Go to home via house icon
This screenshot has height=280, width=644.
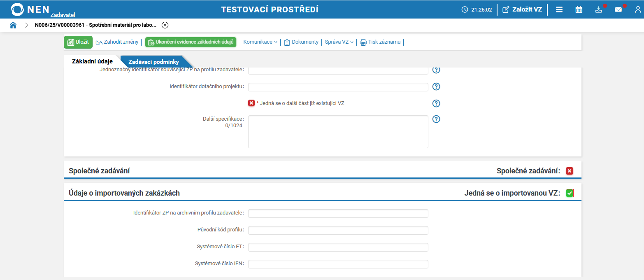pyautogui.click(x=13, y=25)
